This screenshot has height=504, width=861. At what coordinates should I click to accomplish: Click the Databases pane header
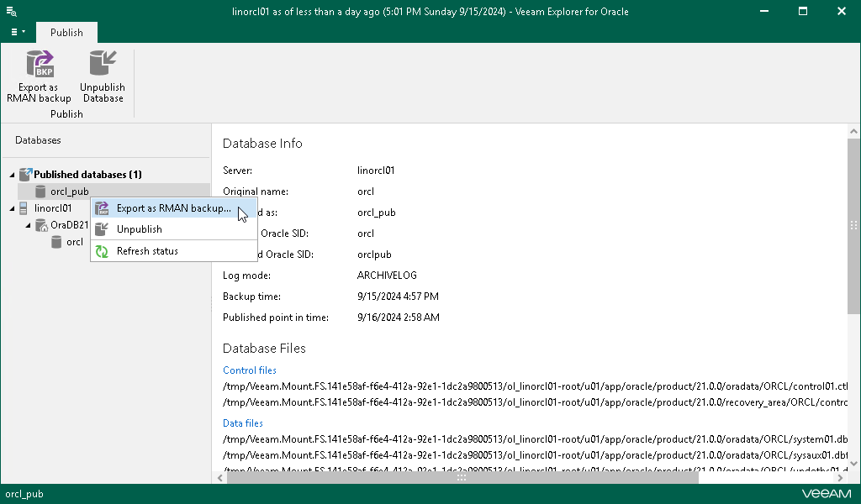(x=38, y=140)
